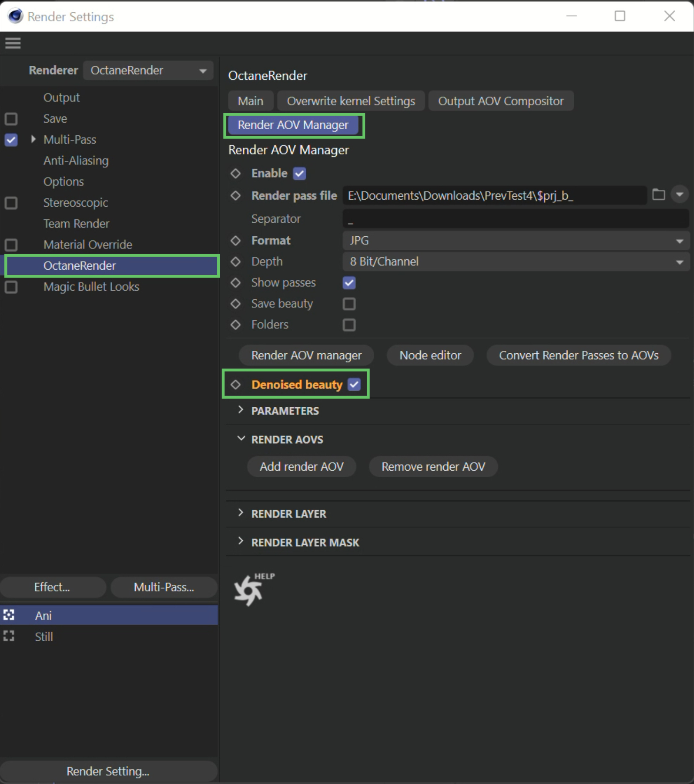The height and width of the screenshot is (784, 694).
Task: Click the Render pass file path field
Action: click(494, 195)
